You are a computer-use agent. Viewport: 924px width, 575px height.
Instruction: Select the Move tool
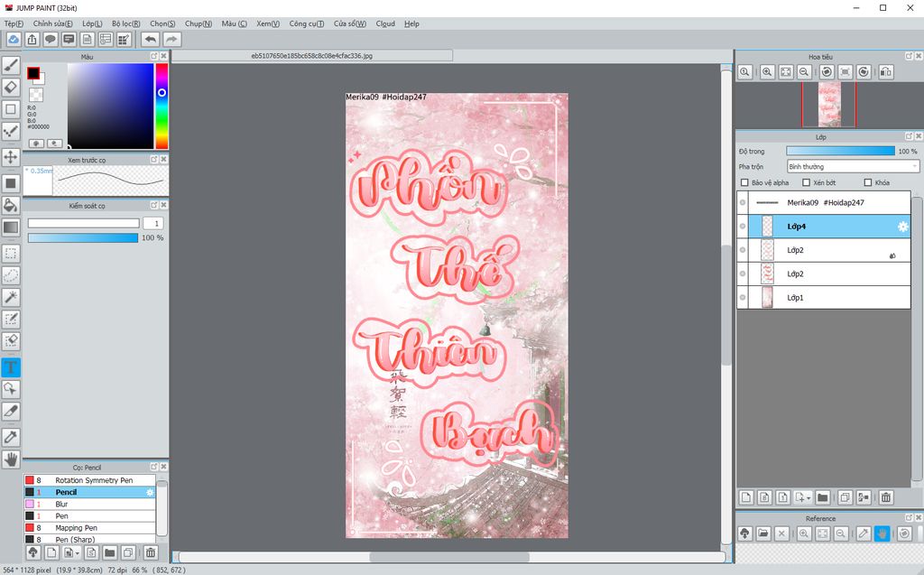click(x=11, y=157)
